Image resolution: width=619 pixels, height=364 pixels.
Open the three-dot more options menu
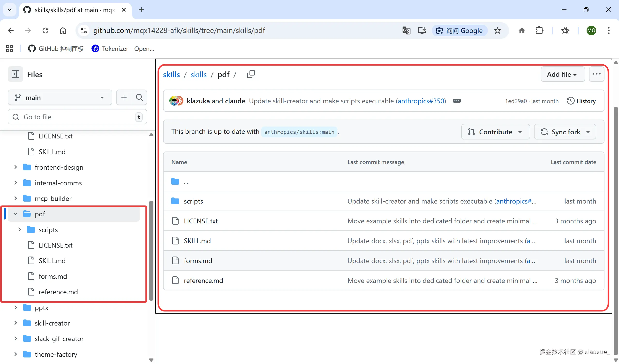[596, 74]
